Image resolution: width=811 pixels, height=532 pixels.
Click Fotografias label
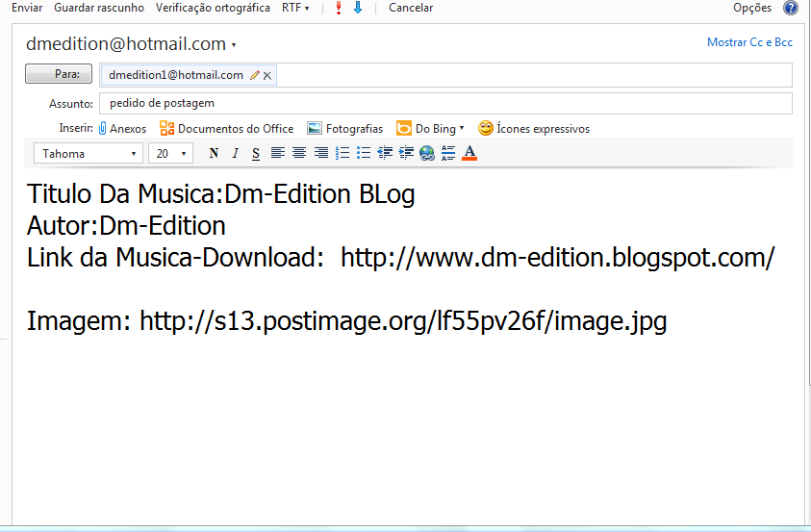(x=354, y=129)
